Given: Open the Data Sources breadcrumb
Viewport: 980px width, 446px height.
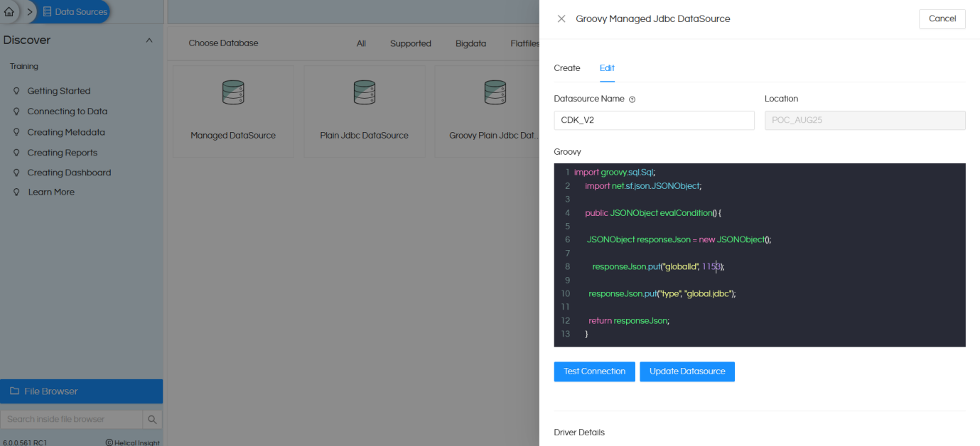Looking at the screenshot, I should 75,11.
